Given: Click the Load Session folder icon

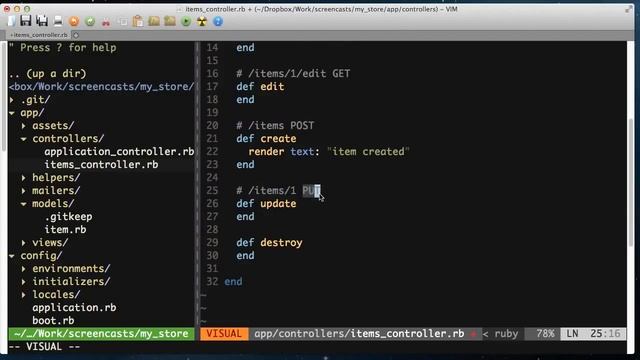Looking at the screenshot, I should pyautogui.click(x=154, y=21).
